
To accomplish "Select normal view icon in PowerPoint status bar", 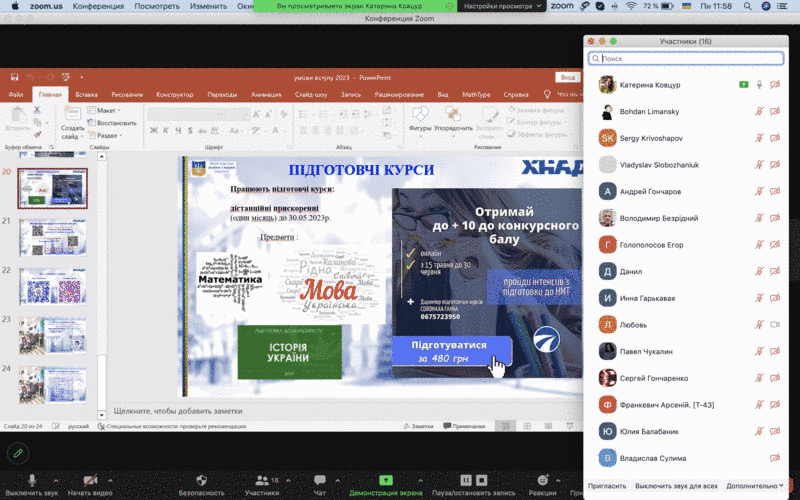I will coord(506,426).
